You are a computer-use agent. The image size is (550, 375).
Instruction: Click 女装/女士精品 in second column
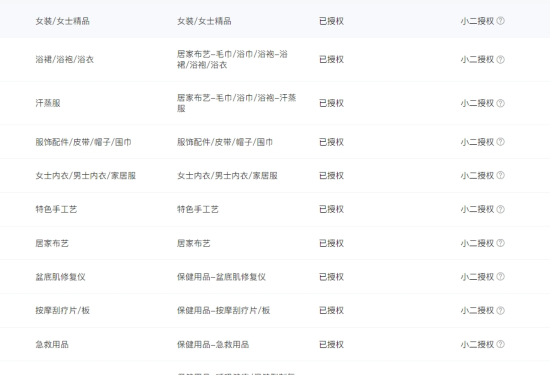(x=204, y=21)
